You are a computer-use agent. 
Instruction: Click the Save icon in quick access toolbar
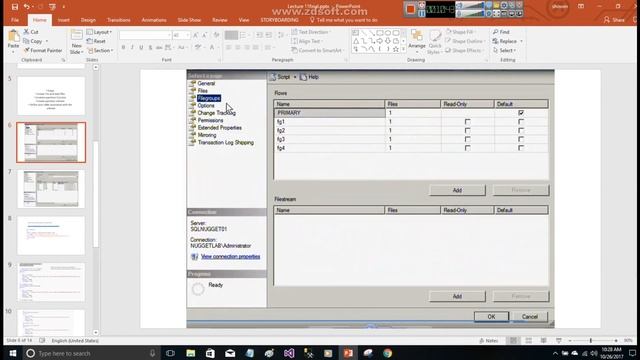click(15, 7)
